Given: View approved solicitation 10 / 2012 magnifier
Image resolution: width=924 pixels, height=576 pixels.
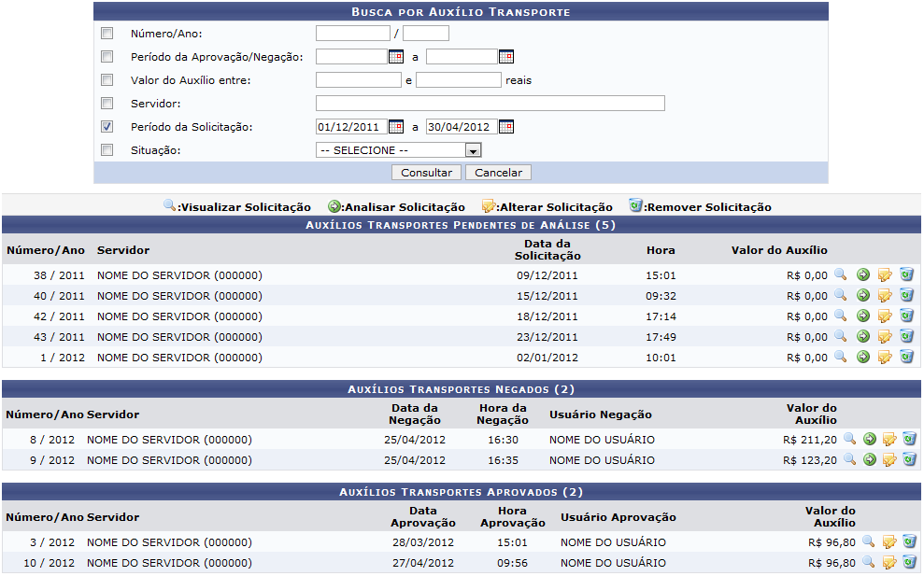Looking at the screenshot, I should [869, 562].
